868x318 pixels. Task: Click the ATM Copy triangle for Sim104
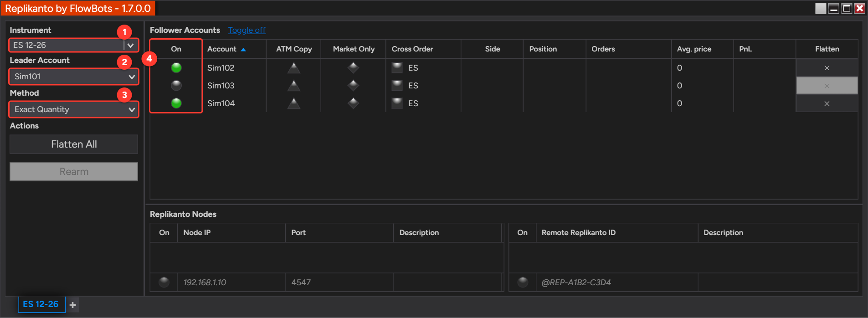tap(294, 103)
